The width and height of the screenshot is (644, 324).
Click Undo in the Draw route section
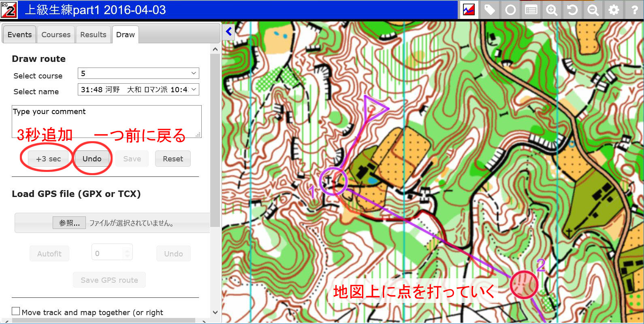tap(92, 159)
